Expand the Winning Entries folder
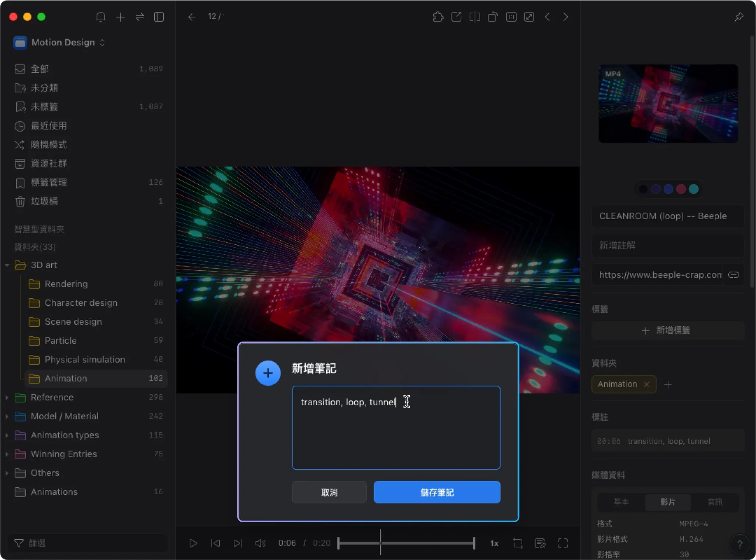 (x=7, y=454)
